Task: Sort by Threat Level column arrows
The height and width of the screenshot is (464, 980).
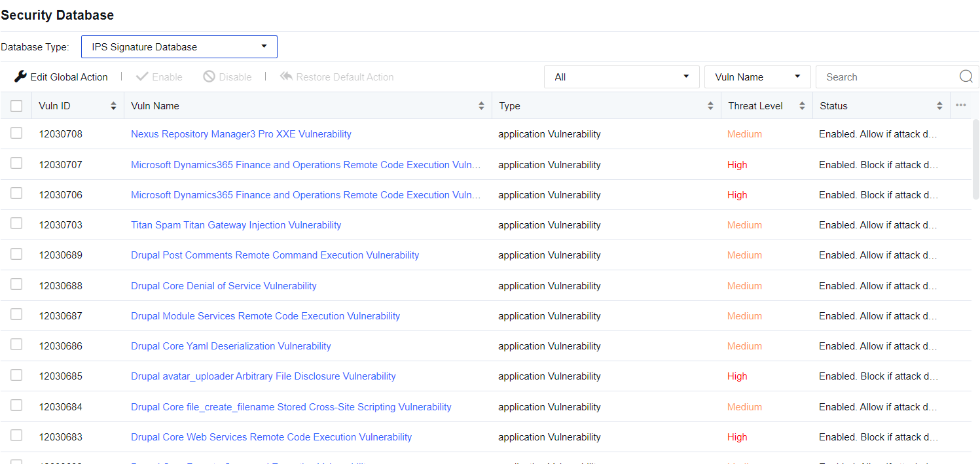Action: pos(802,106)
